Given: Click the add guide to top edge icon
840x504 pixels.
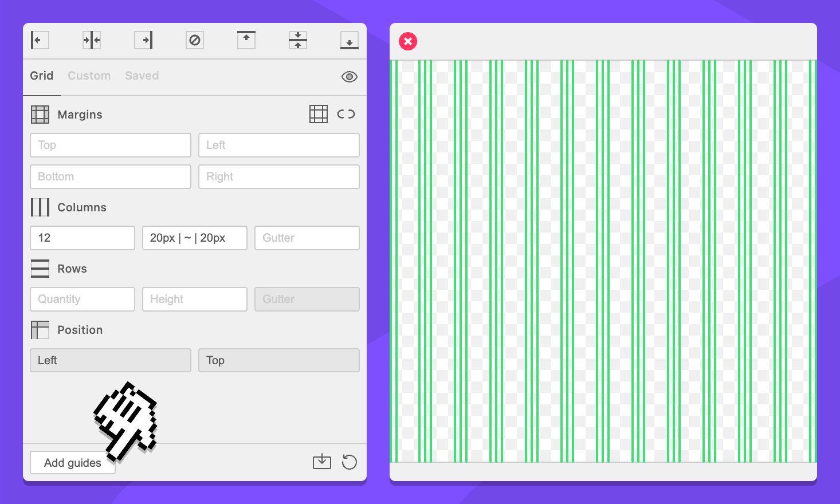Looking at the screenshot, I should (x=246, y=40).
